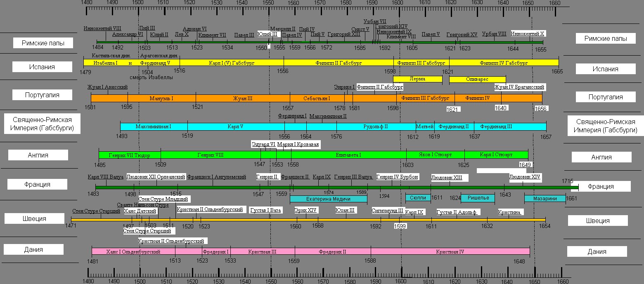Click the Сигизмунд III label
Image resolution: width=644 pixels, height=284 pixels.
[388, 210]
